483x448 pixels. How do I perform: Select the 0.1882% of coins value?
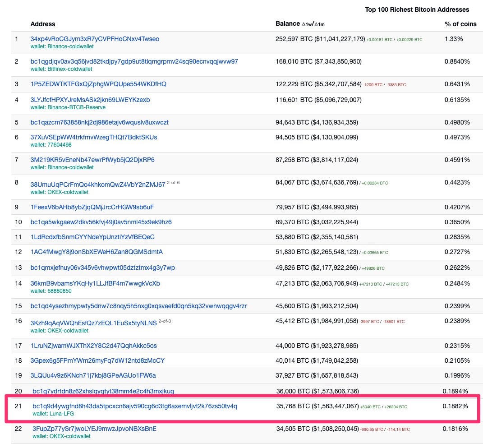click(x=455, y=406)
